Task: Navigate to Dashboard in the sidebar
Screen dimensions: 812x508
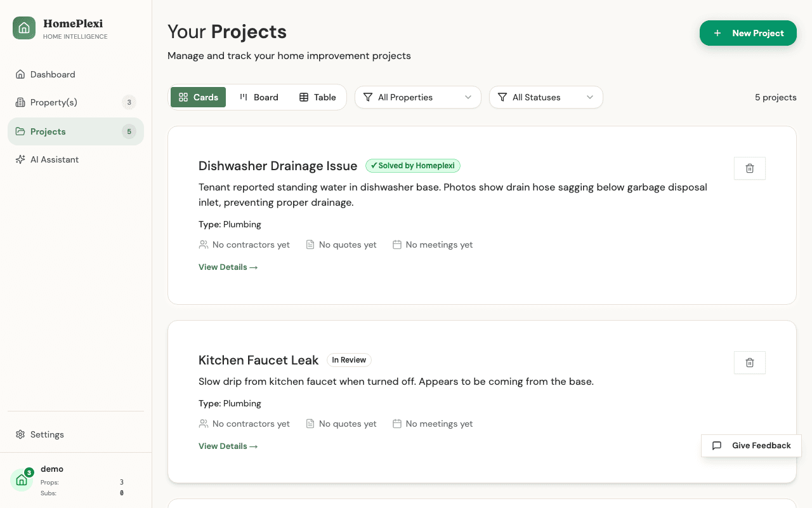Action: (x=53, y=74)
